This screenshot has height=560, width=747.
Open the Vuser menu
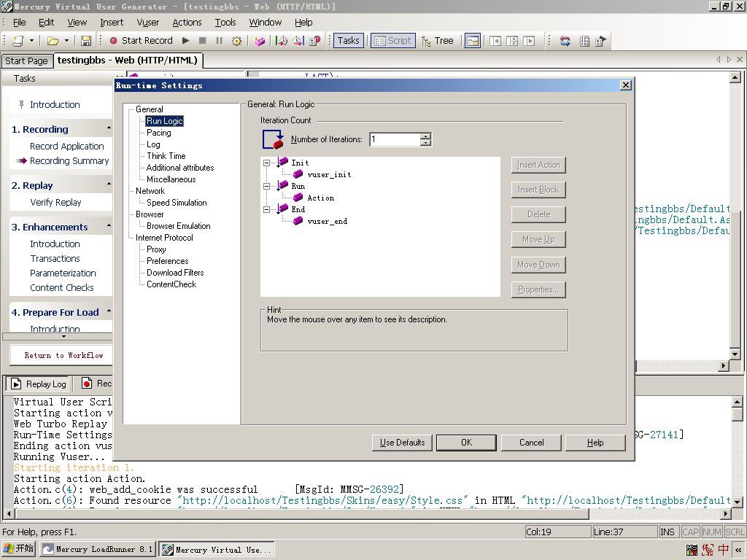click(147, 23)
